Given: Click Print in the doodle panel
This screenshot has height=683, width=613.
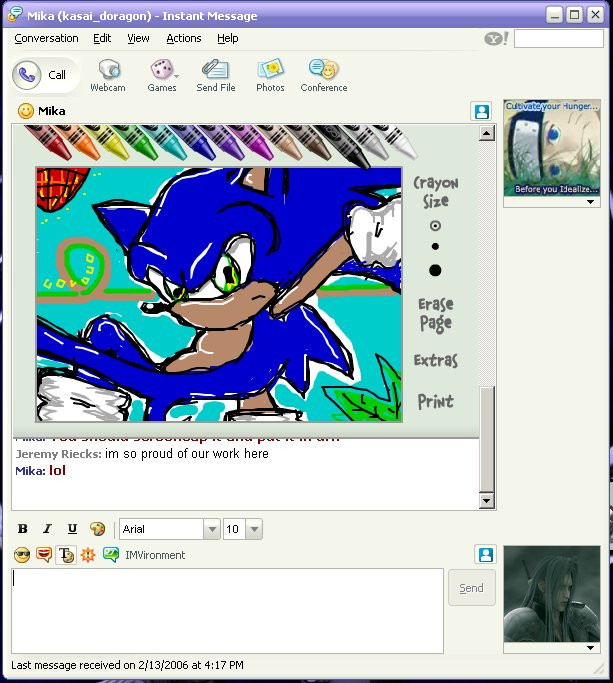Looking at the screenshot, I should point(435,401).
